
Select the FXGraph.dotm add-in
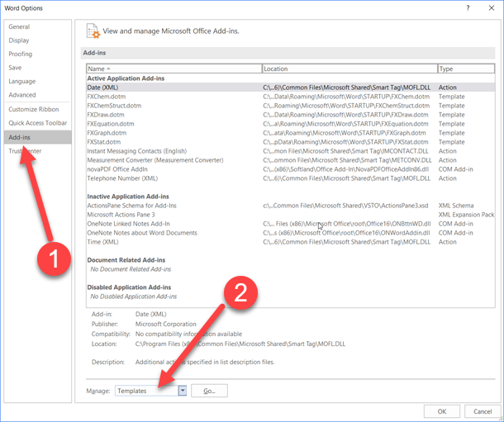291,133
